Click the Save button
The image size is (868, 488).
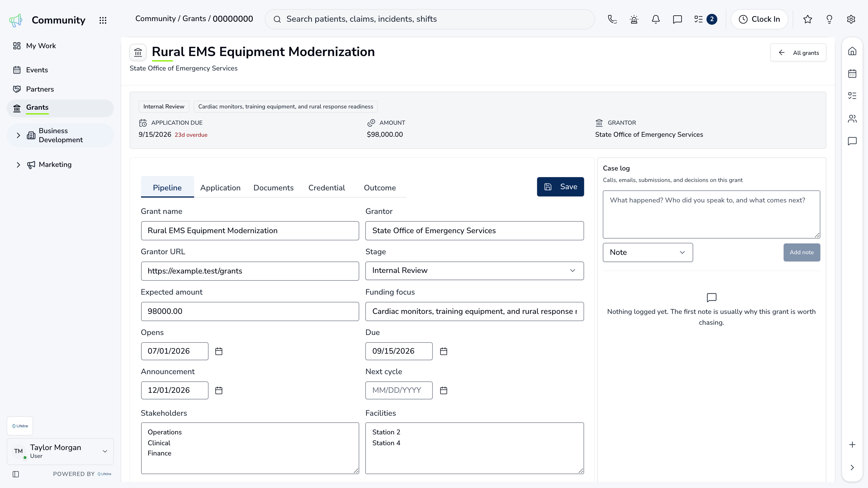tap(560, 186)
